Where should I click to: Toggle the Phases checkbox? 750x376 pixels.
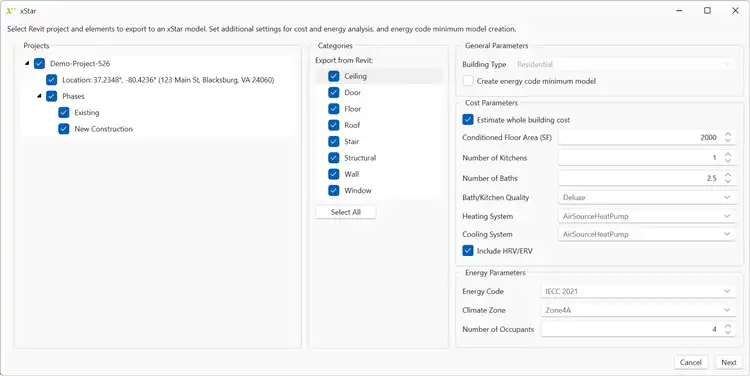point(52,96)
